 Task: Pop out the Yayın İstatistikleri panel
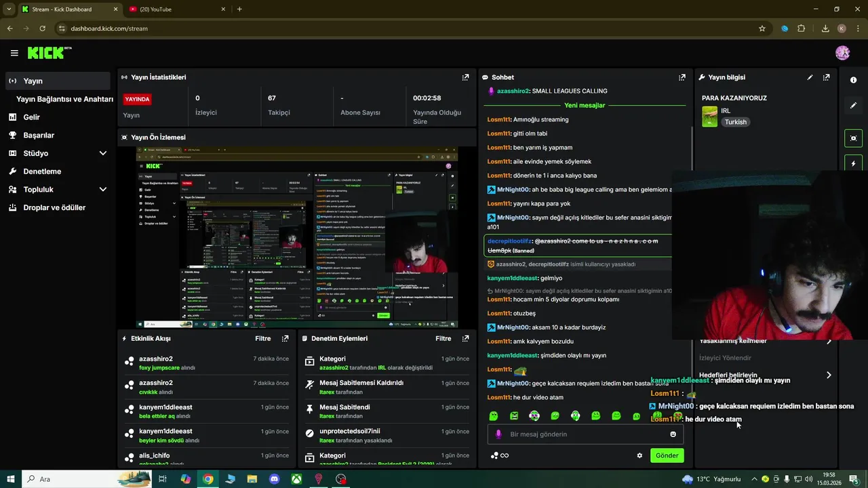pyautogui.click(x=465, y=77)
